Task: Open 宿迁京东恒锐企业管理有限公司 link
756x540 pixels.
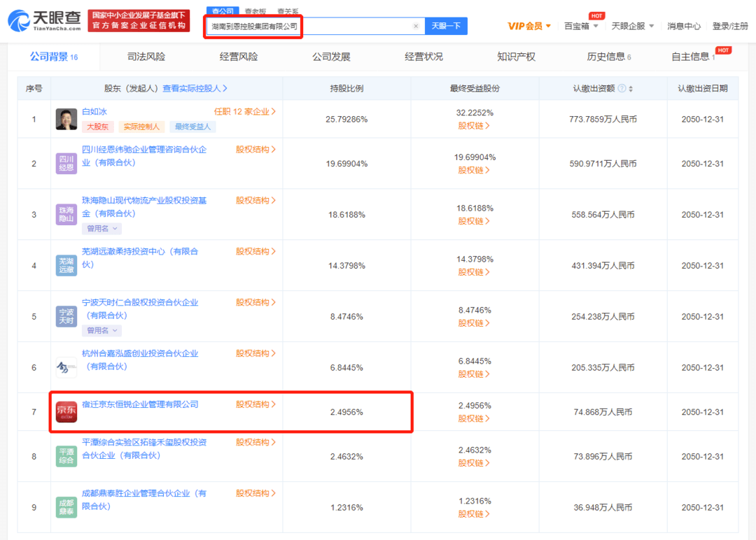Action: coord(140,404)
